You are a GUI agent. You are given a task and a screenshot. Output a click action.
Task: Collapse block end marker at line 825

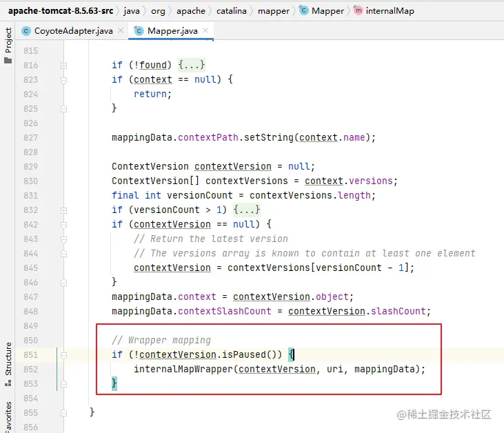pos(63,109)
